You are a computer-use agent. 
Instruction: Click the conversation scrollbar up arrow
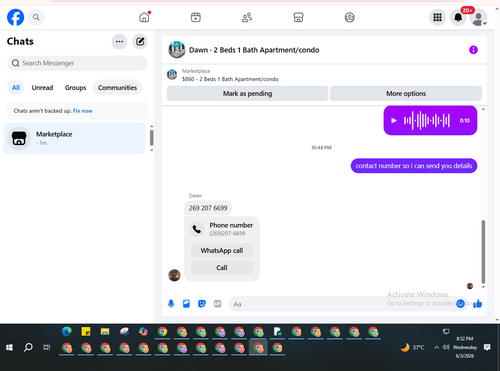coord(483,109)
